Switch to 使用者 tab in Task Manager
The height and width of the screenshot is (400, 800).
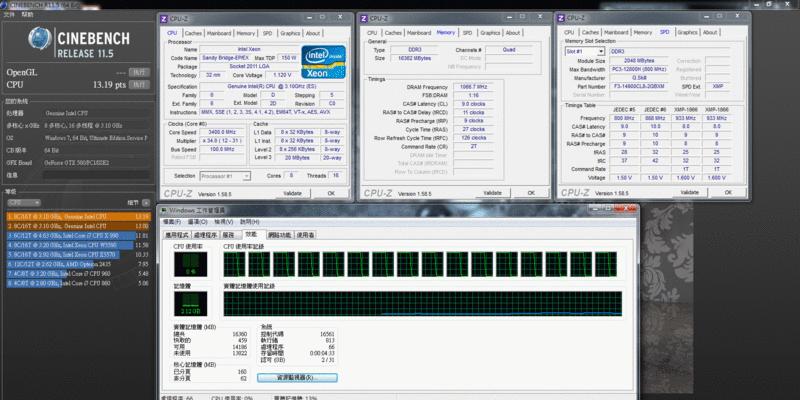tap(305, 235)
